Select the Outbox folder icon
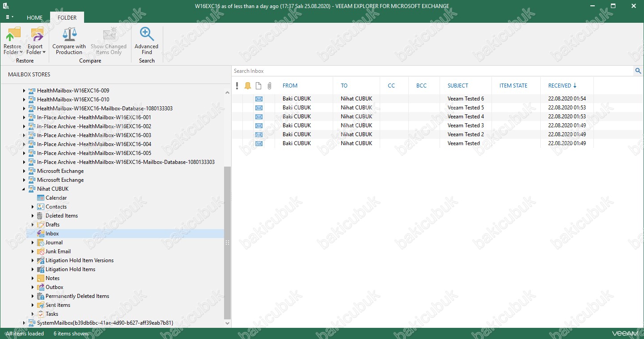This screenshot has width=644, height=339. pos(41,287)
